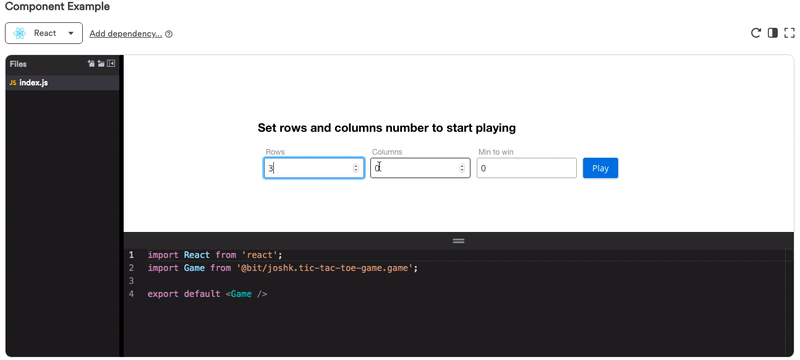
Task: Toggle the split view layout icon
Action: click(772, 33)
